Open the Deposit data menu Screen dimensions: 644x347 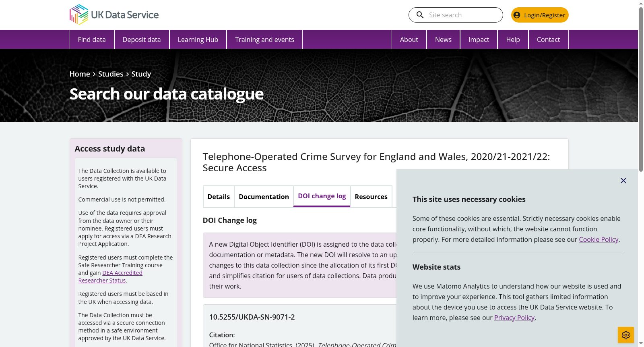point(142,39)
